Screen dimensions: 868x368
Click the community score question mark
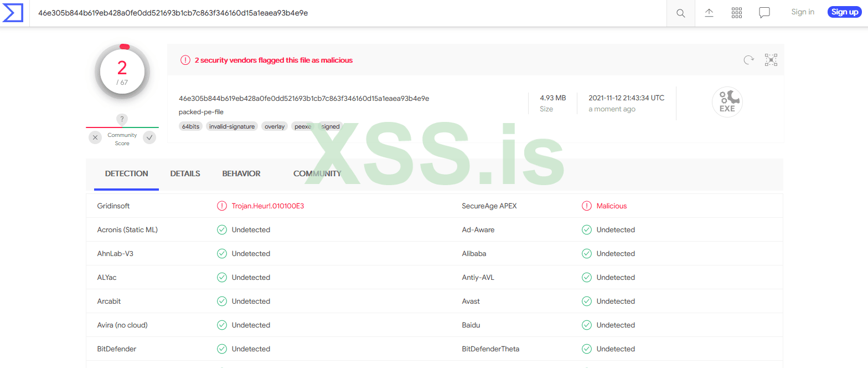point(122,119)
